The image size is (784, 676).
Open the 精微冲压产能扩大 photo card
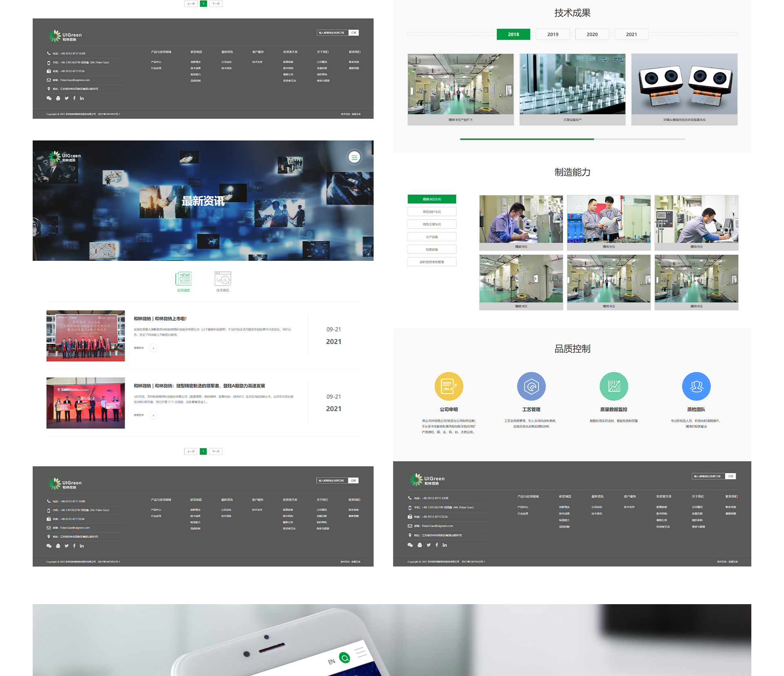coord(461,89)
